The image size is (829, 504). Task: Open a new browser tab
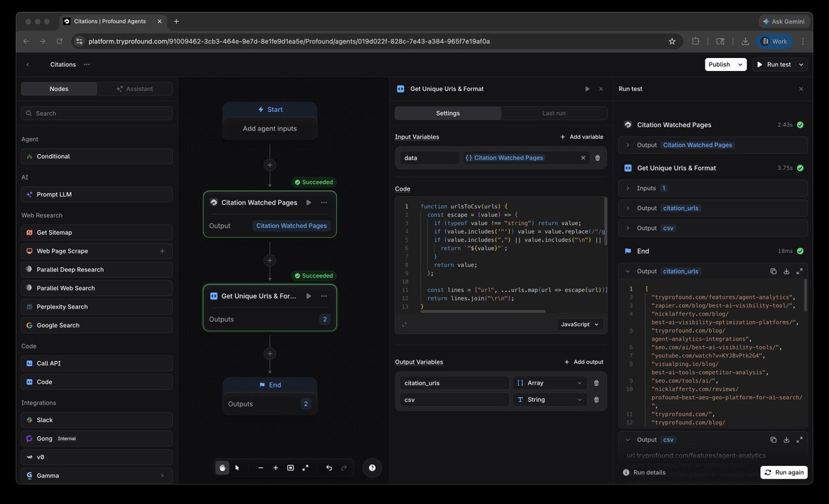[176, 21]
